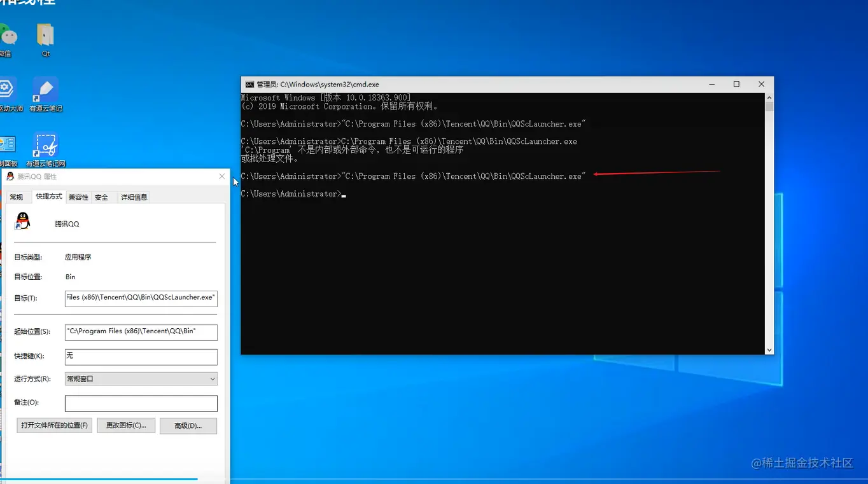Switch to the 详细信息 tab
868x484 pixels.
pos(134,197)
